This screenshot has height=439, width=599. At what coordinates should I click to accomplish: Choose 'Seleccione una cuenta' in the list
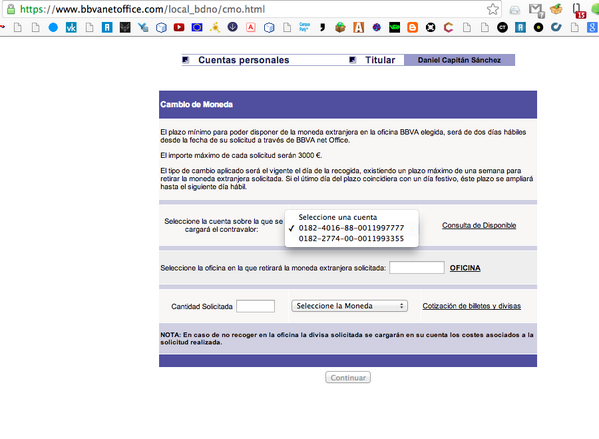pyautogui.click(x=351, y=217)
